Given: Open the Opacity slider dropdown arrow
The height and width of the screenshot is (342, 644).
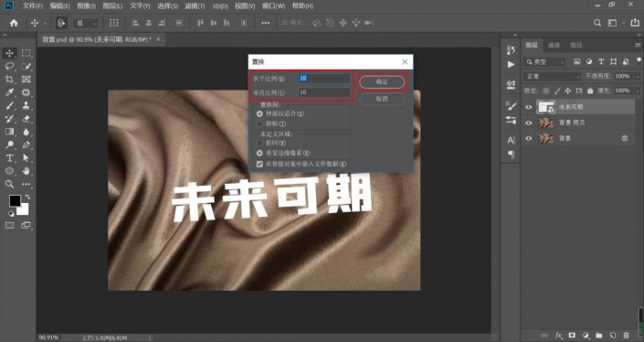Looking at the screenshot, I should [637, 77].
